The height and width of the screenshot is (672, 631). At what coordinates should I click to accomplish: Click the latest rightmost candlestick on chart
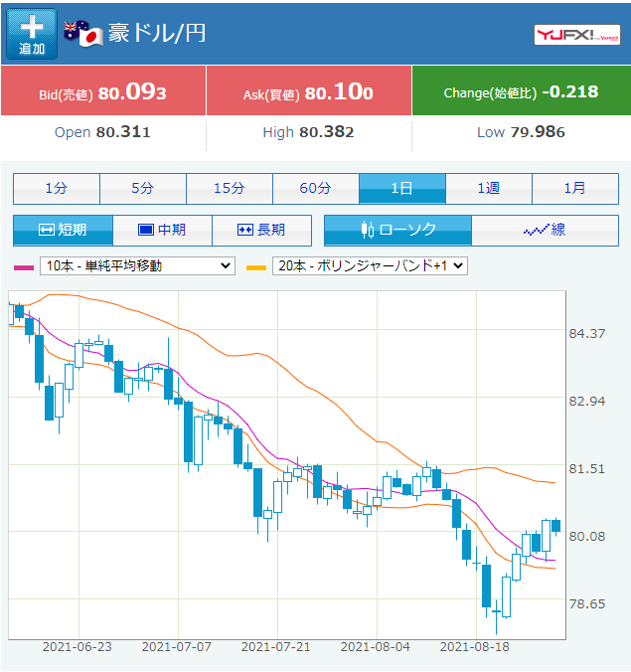(x=556, y=526)
